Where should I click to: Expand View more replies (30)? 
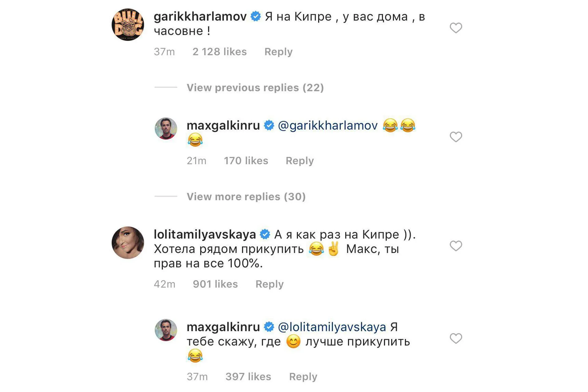coord(246,197)
